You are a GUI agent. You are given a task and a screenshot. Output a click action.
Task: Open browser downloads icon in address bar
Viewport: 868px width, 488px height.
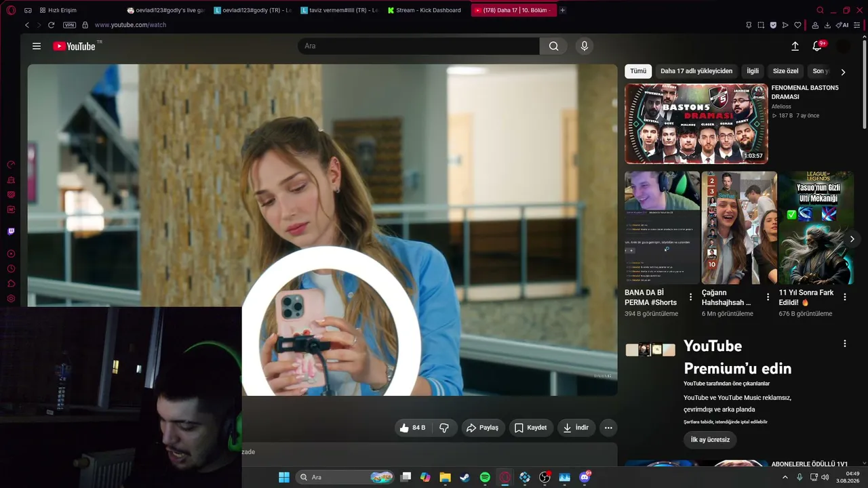[827, 25]
